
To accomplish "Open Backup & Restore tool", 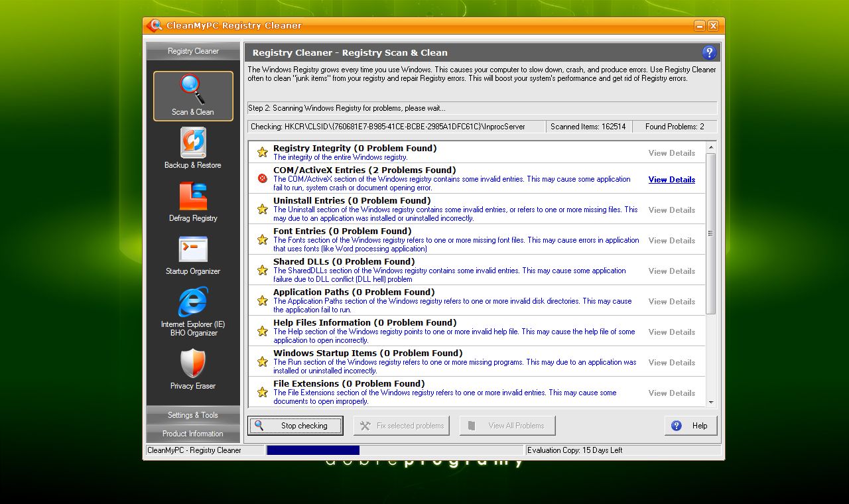I will tap(193, 148).
